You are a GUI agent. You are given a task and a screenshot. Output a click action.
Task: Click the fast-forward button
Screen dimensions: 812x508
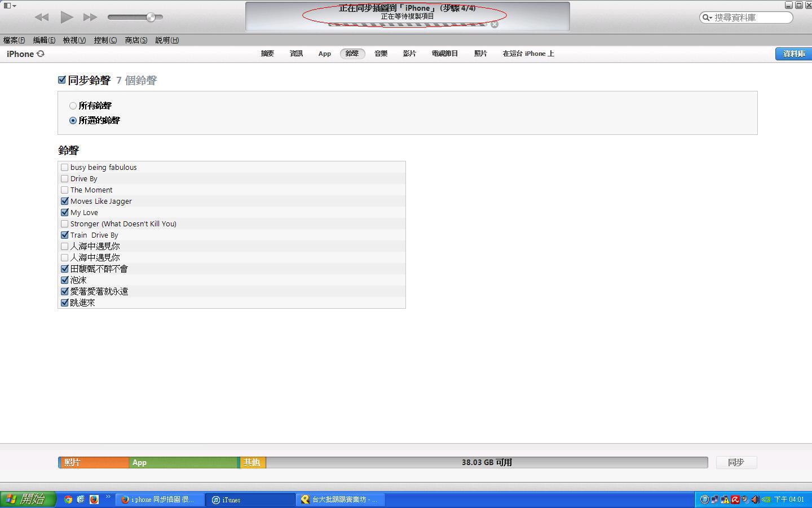pos(90,17)
